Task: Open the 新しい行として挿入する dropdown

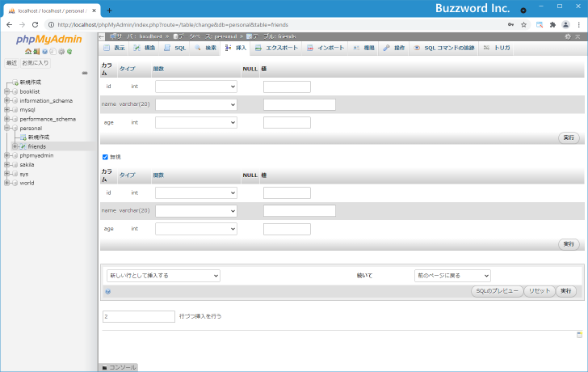Action: [x=163, y=276]
